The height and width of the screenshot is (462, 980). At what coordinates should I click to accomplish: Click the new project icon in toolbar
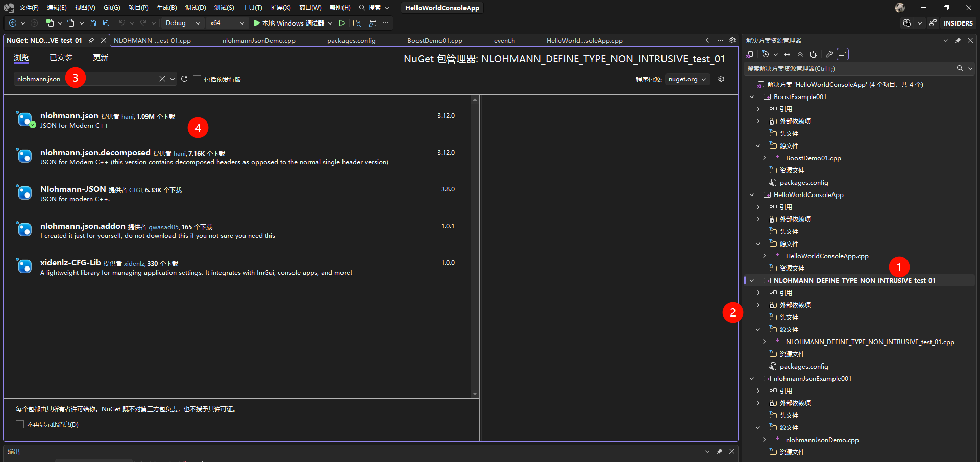pyautogui.click(x=50, y=23)
